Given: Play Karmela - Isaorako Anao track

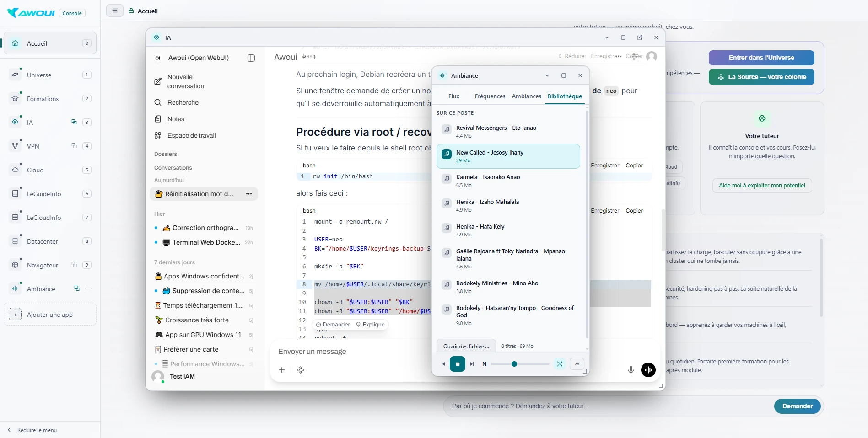Looking at the screenshot, I should (508, 181).
